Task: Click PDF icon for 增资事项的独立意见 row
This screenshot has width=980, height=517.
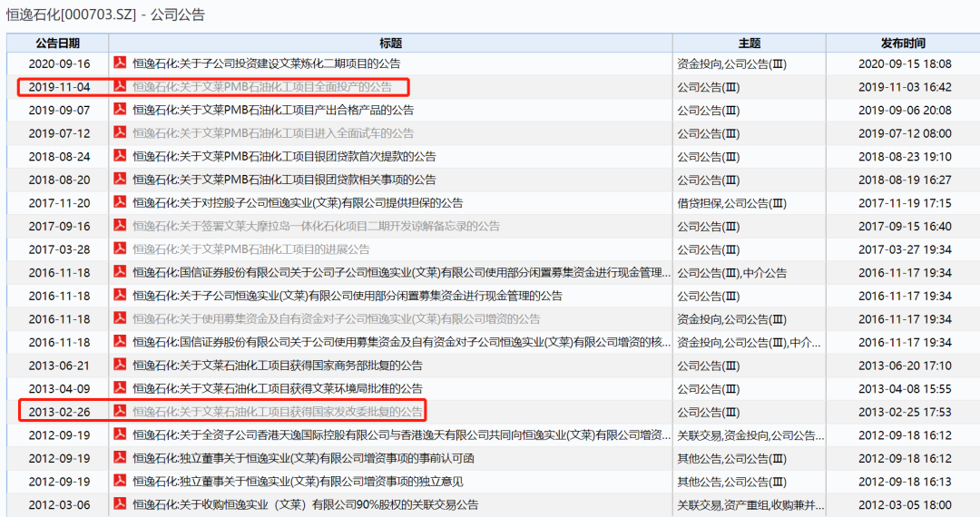Action: [x=120, y=481]
